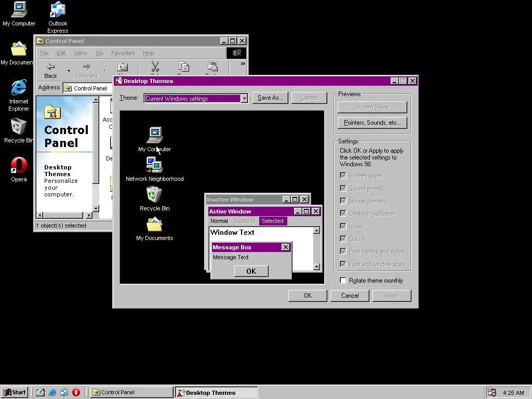Open My Documents folder on desktop
This screenshot has width=532, height=399.
(x=19, y=49)
